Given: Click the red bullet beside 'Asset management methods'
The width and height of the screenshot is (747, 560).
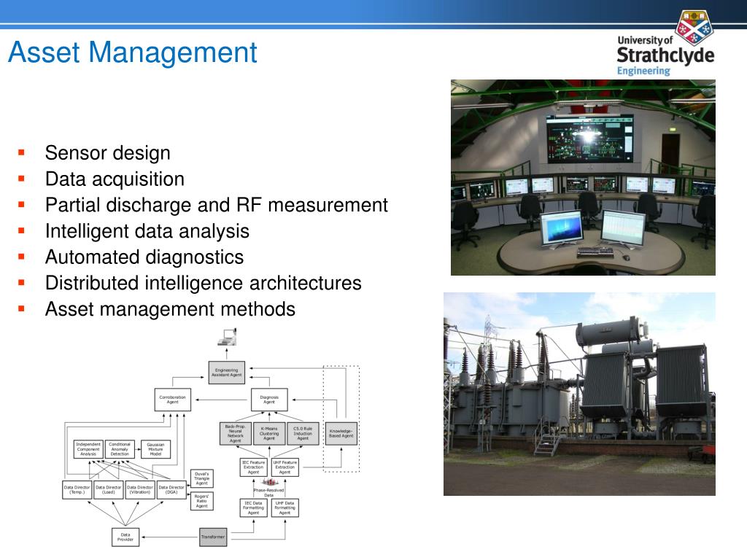Looking at the screenshot, I should 21,309.
